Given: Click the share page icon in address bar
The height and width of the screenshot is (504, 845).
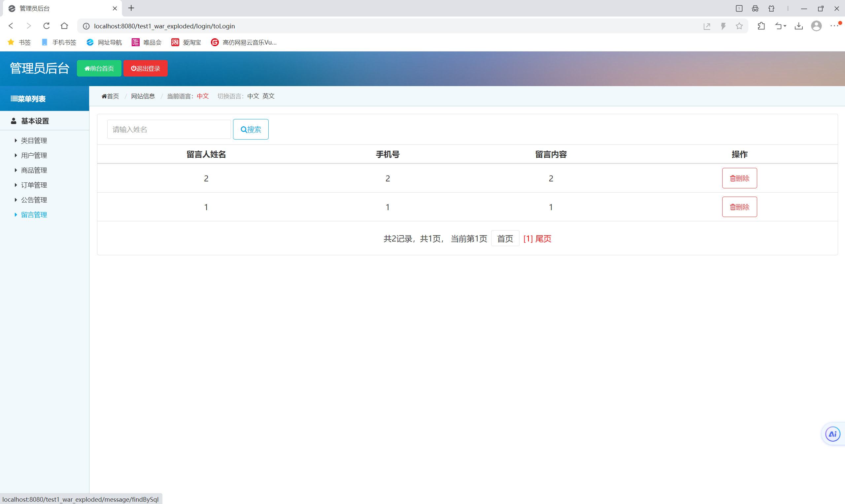Looking at the screenshot, I should click(x=707, y=26).
